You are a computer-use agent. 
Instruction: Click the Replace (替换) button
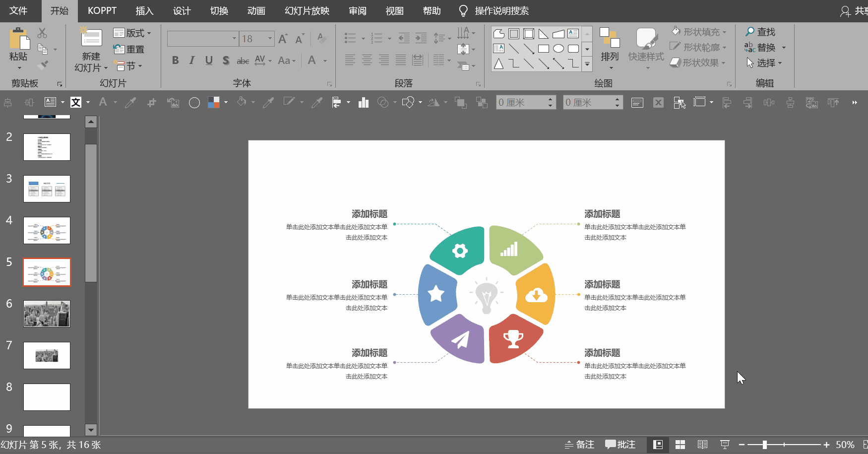[x=760, y=48]
